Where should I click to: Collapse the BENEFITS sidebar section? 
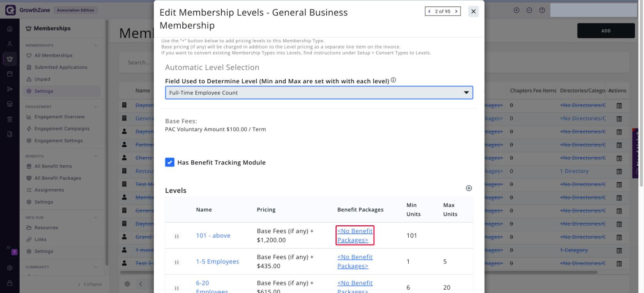[96, 156]
